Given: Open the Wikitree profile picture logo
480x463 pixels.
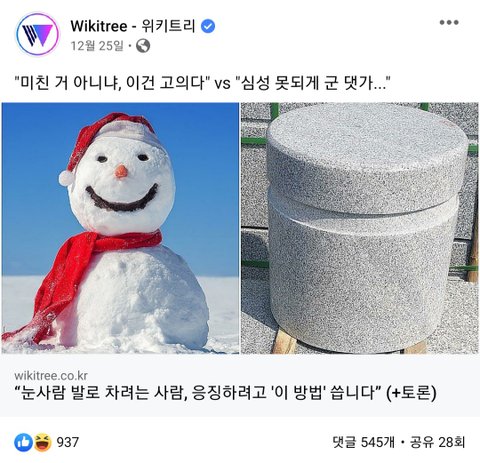Looking at the screenshot, I should (37, 34).
